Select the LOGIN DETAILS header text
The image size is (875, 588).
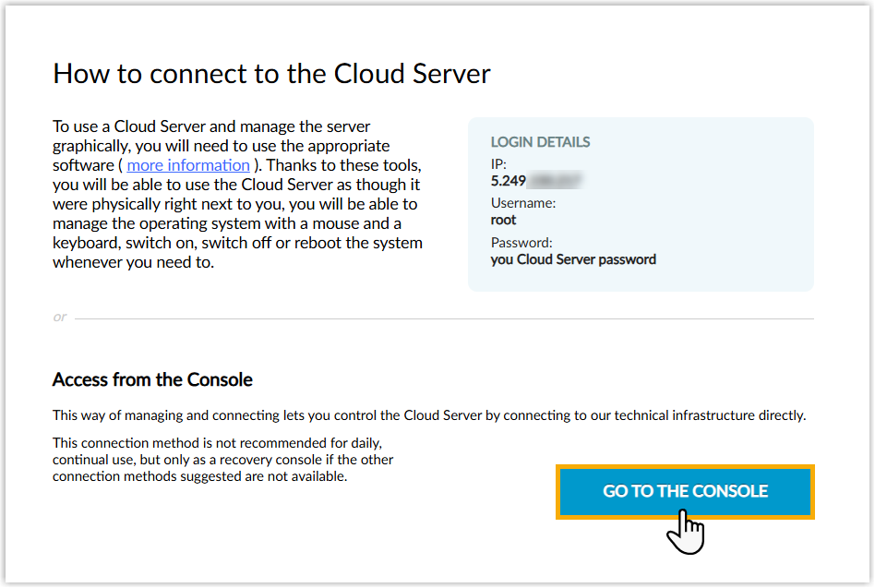pos(540,142)
